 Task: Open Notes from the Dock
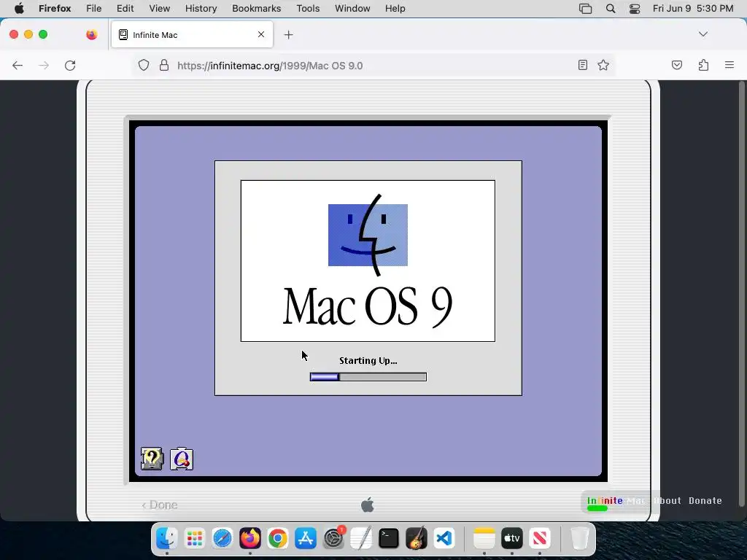click(x=484, y=539)
